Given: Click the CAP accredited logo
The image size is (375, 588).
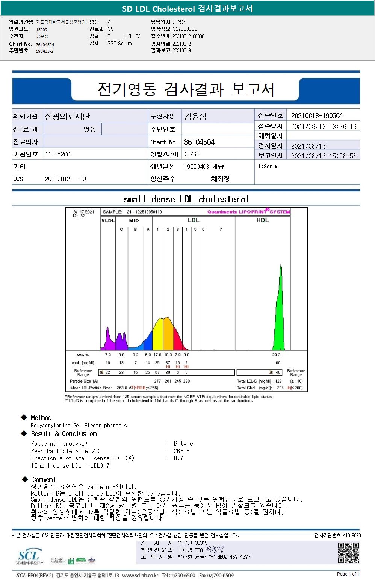Looking at the screenshot, I should point(58,561).
